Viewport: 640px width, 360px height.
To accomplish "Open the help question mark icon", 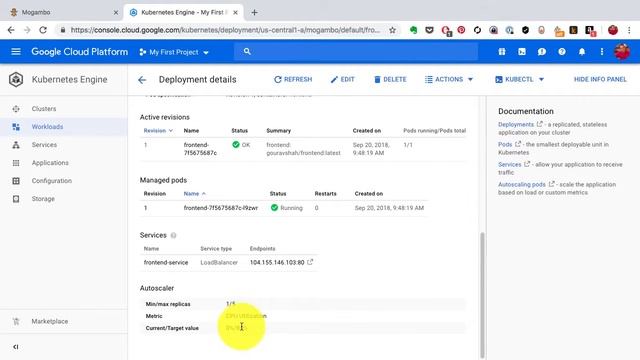I will [562, 52].
